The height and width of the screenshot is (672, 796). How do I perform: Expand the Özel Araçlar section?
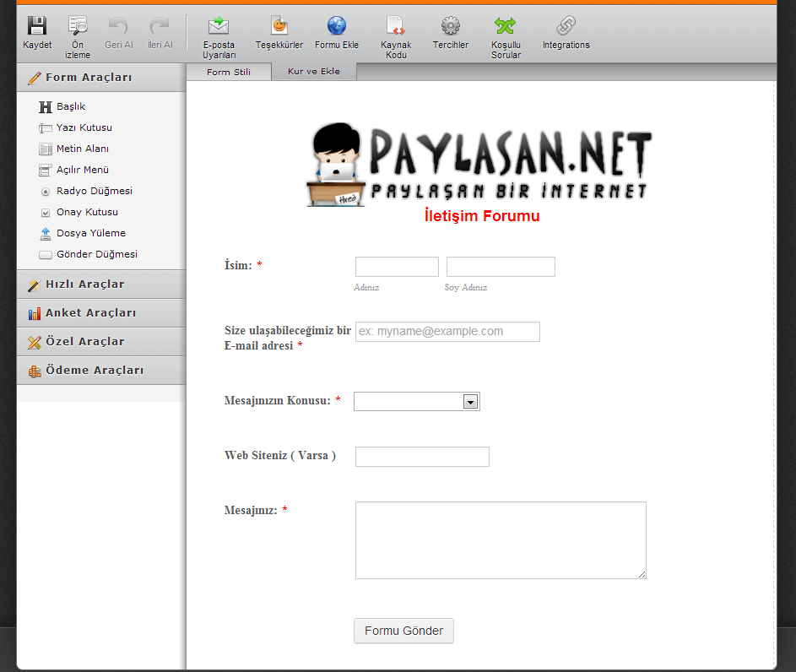point(101,342)
